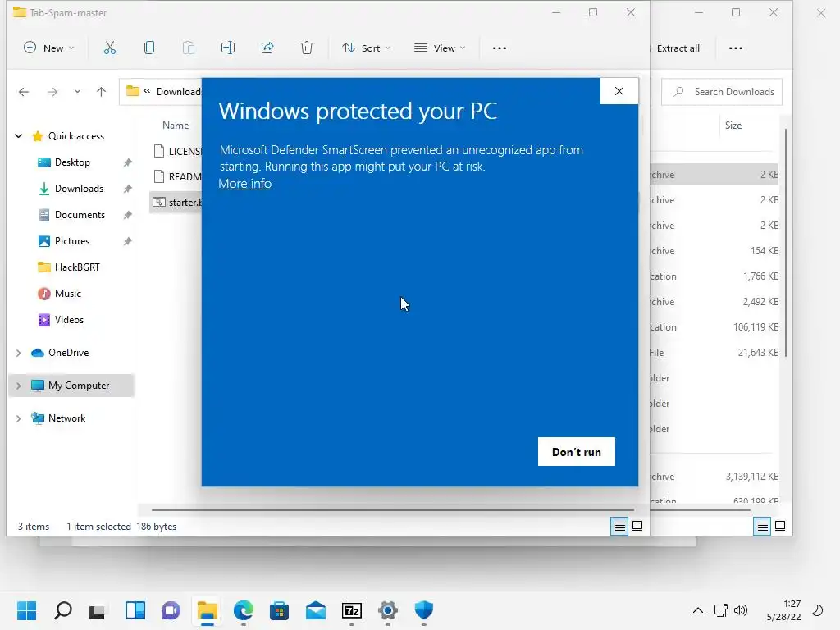This screenshot has width=840, height=630.
Task: Open the View dropdown menu
Action: (x=440, y=48)
